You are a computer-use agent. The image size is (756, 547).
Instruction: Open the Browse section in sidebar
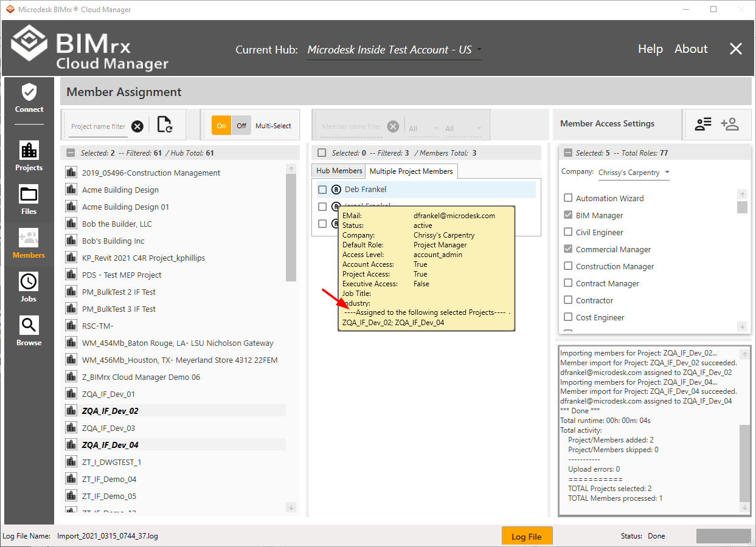29,331
